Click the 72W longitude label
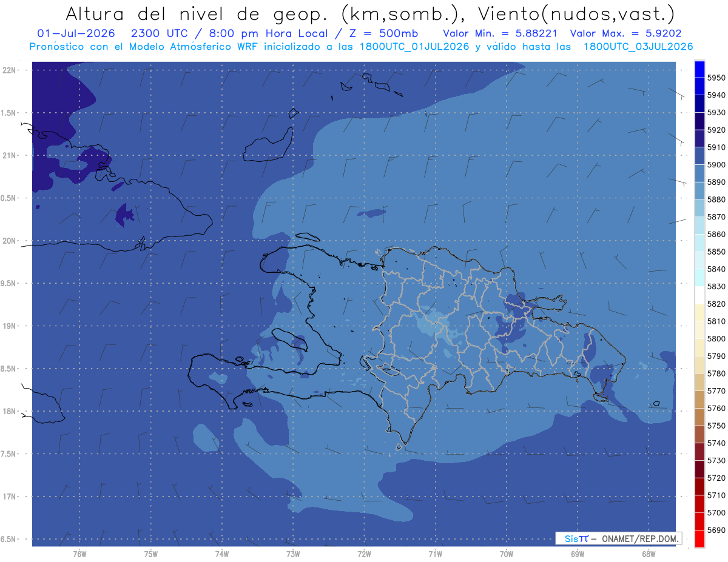728x562 pixels. (x=364, y=554)
